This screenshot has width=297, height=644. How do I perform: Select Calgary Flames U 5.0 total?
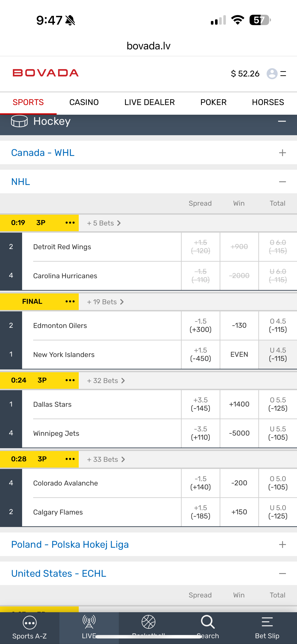(x=277, y=512)
